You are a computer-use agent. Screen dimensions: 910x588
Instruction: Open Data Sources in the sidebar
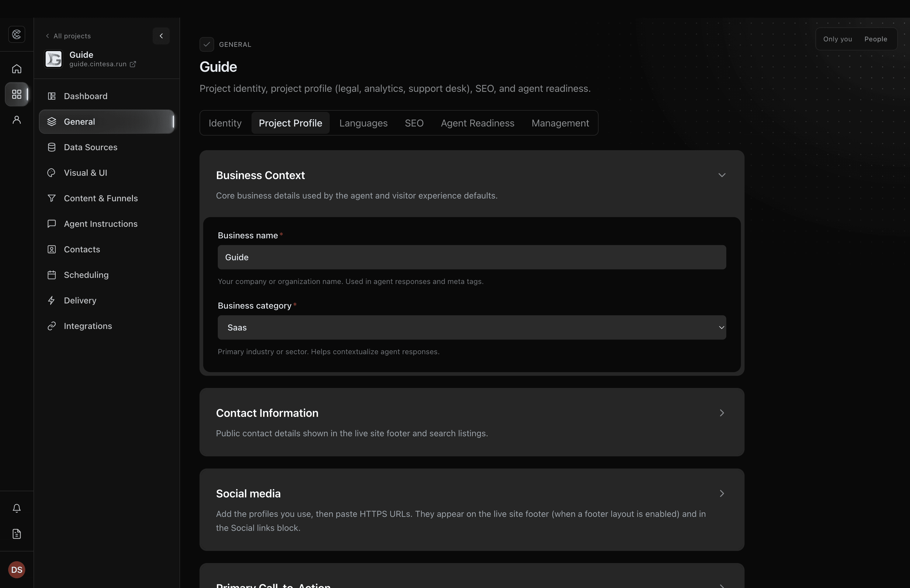pos(107,147)
